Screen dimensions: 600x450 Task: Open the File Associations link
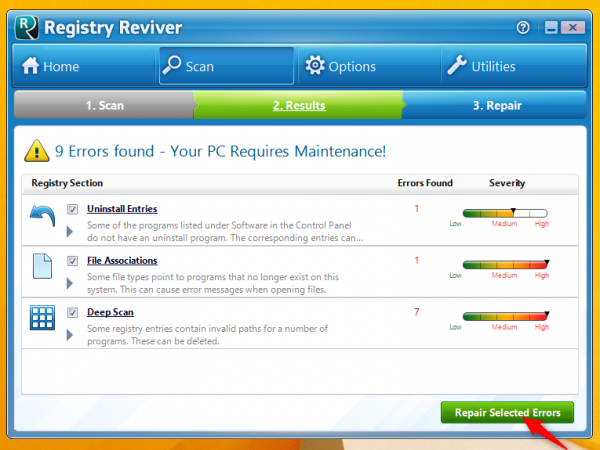pos(122,261)
